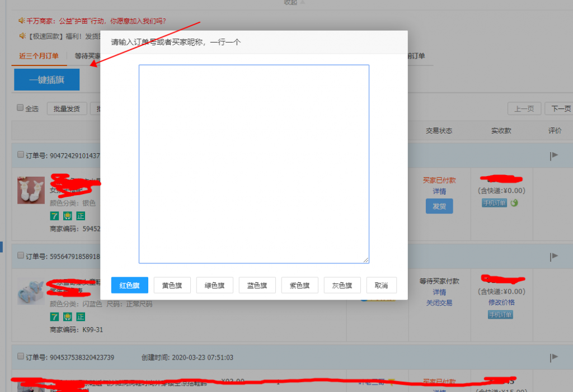This screenshot has height=392, width=573.
Task: Click the 买家已付款 status text near the 发货 button
Action: (x=439, y=181)
